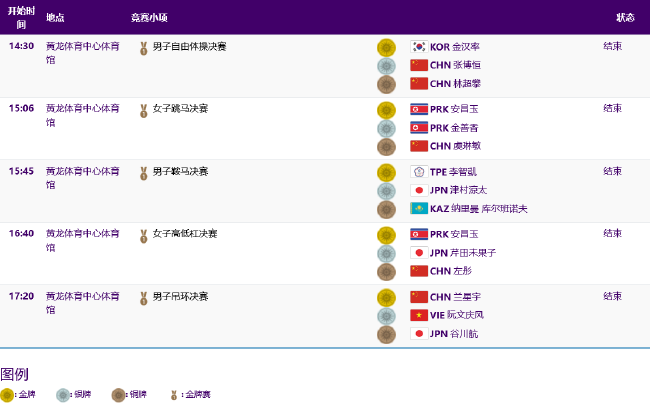Viewport: 650px width, 408px height.
Task: Click the bronze medal icon in the legend
Action: pyautogui.click(x=118, y=395)
